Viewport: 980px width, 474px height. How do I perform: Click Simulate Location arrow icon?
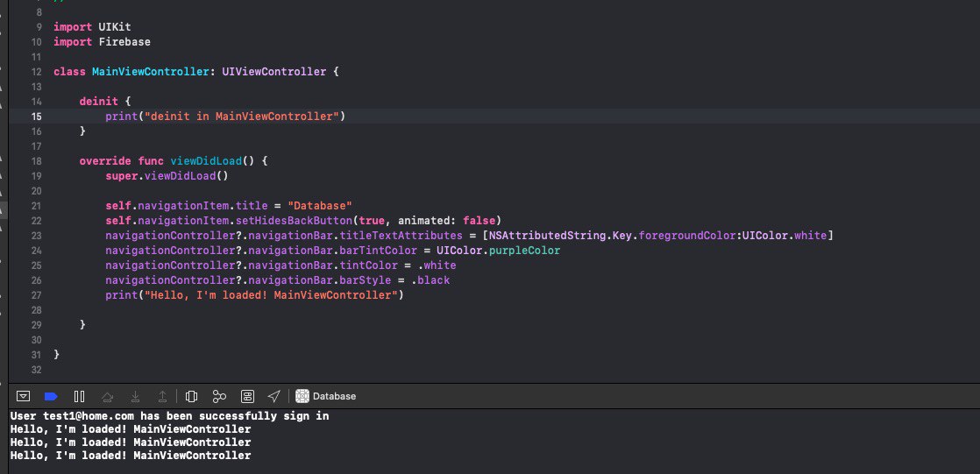273,396
